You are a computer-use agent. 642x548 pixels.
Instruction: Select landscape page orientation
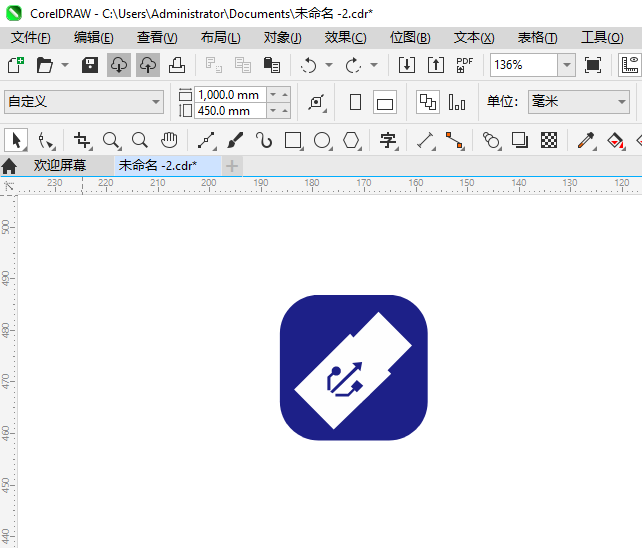385,102
